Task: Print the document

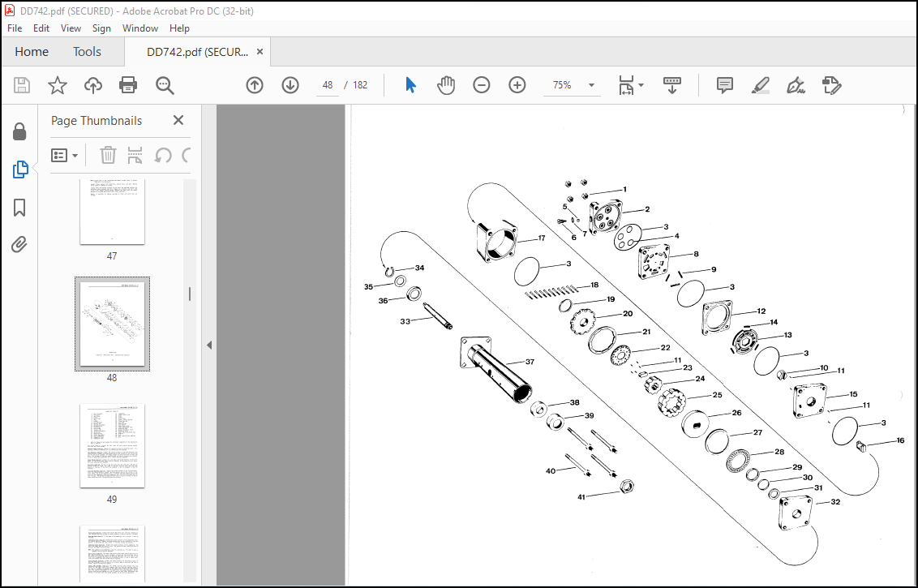Action: pyautogui.click(x=128, y=85)
